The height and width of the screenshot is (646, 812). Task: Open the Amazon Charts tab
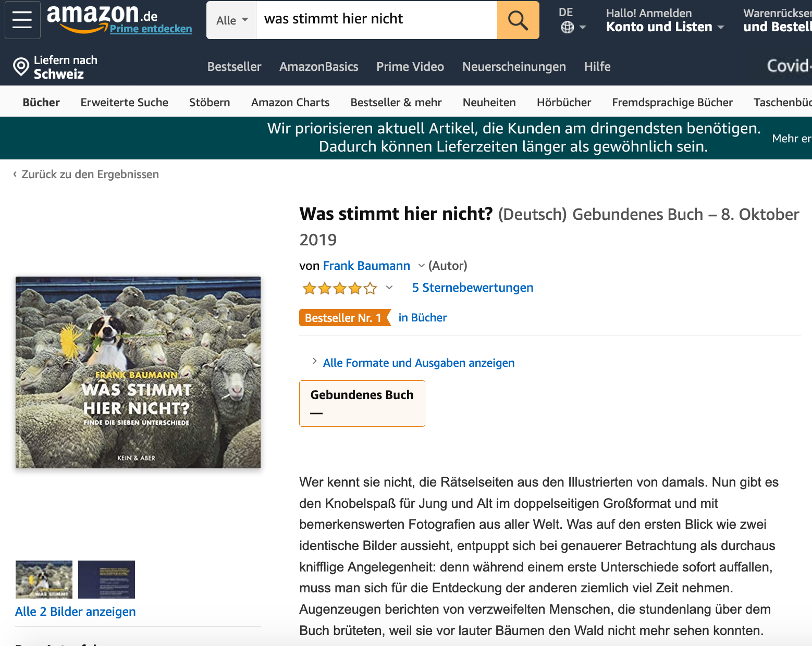tap(290, 102)
